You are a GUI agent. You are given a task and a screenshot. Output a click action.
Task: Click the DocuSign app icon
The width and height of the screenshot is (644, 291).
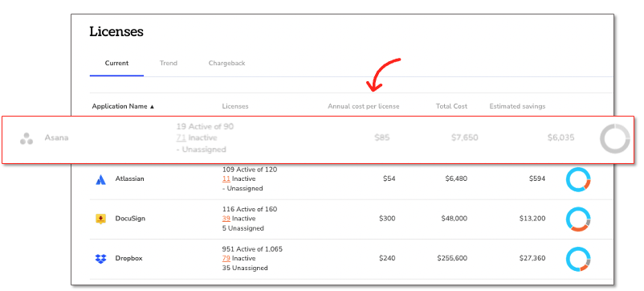click(x=101, y=219)
